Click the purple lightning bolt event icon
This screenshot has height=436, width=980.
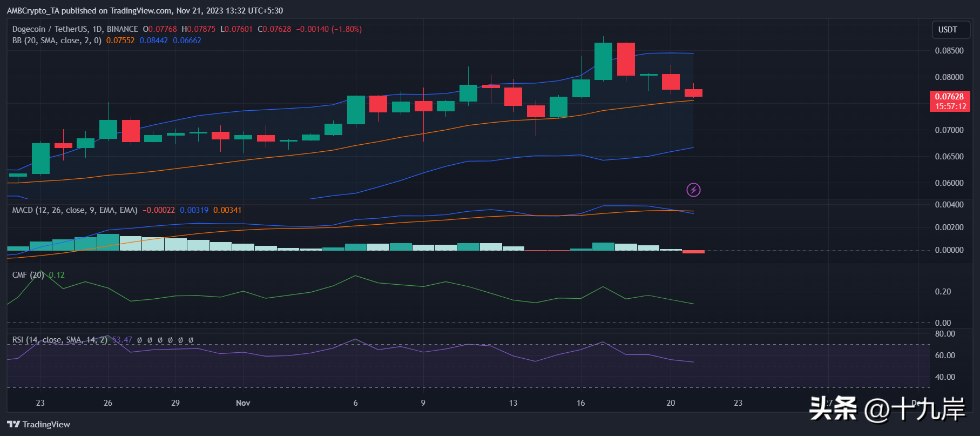click(693, 190)
